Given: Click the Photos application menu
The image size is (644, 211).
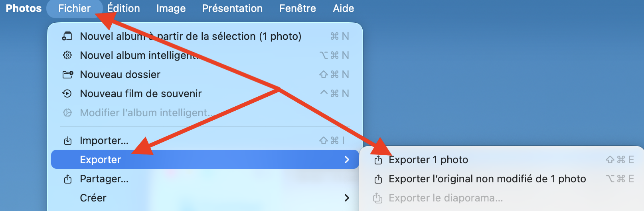Looking at the screenshot, I should click(24, 8).
